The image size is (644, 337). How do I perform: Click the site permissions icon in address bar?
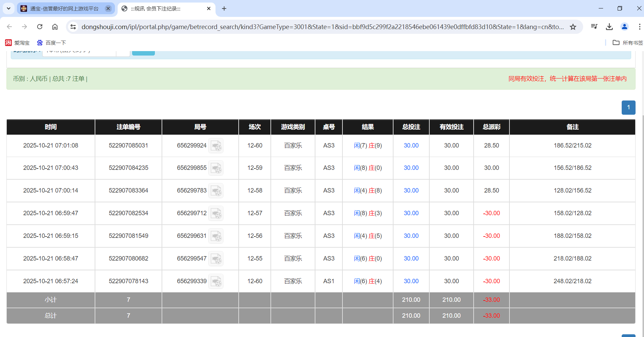[x=73, y=27]
